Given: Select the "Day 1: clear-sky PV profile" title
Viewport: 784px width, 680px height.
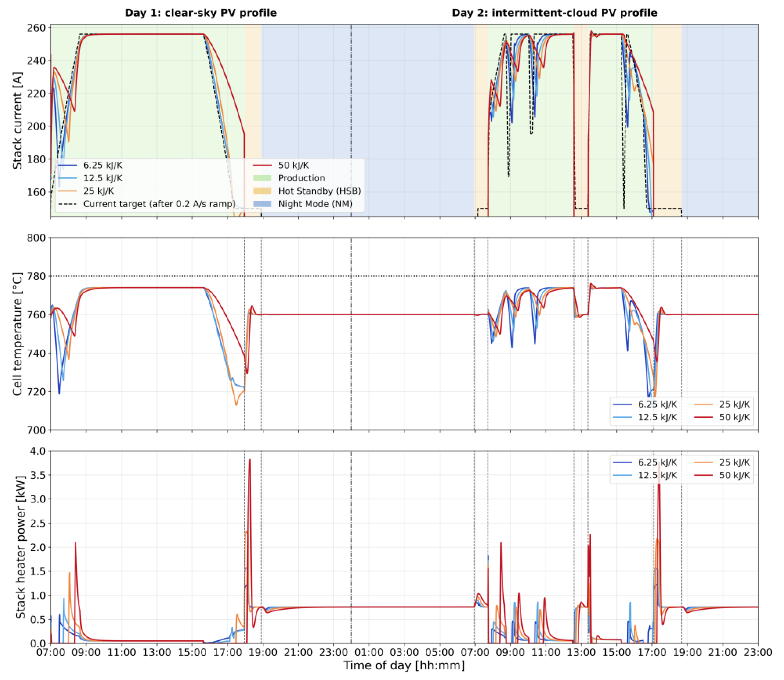Looking at the screenshot, I should click(x=201, y=13).
